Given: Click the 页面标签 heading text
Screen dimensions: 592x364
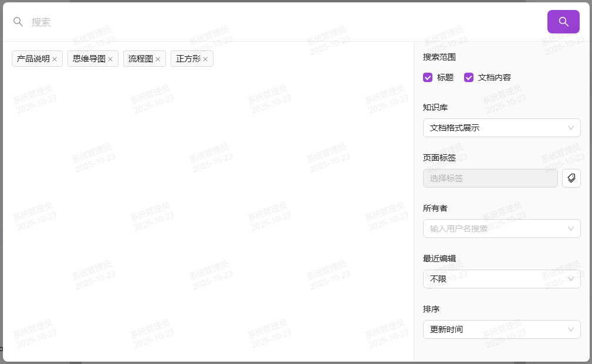Looking at the screenshot, I should 439,158.
